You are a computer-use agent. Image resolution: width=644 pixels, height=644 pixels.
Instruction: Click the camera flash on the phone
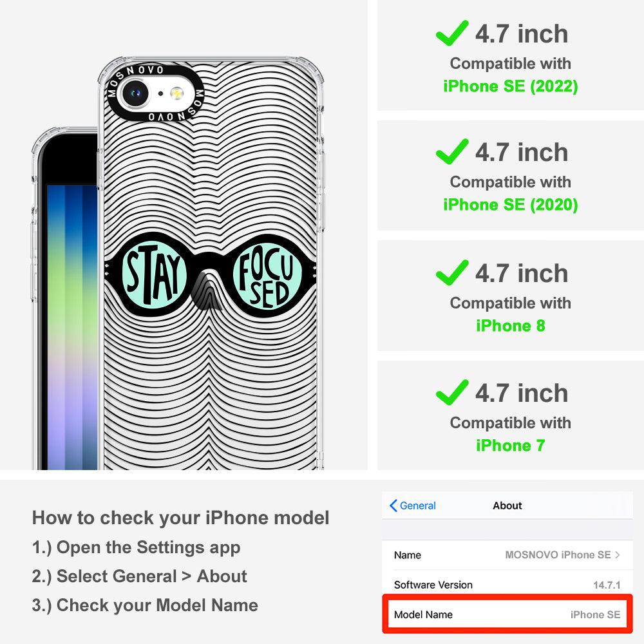click(x=177, y=93)
